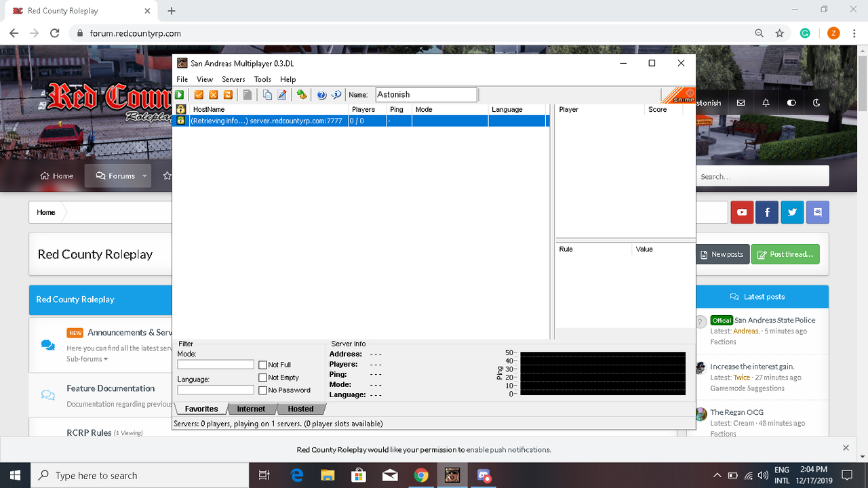Click the About info bubble icon
The height and width of the screenshot is (488, 868).
point(336,95)
